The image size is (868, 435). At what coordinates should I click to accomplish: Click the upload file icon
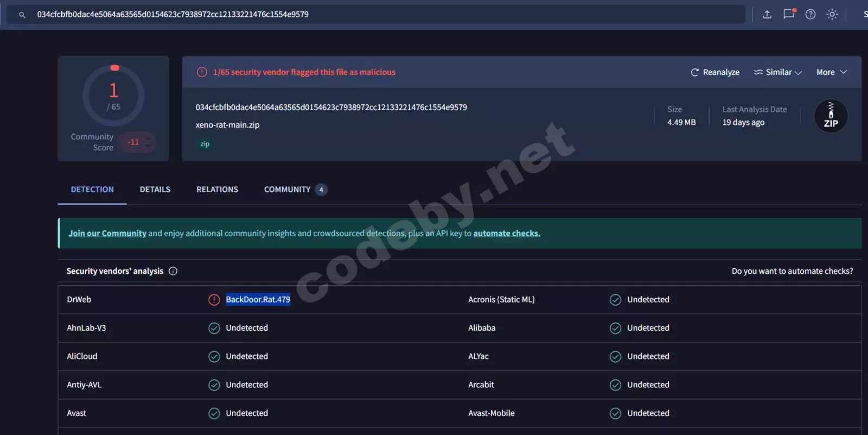pos(767,15)
